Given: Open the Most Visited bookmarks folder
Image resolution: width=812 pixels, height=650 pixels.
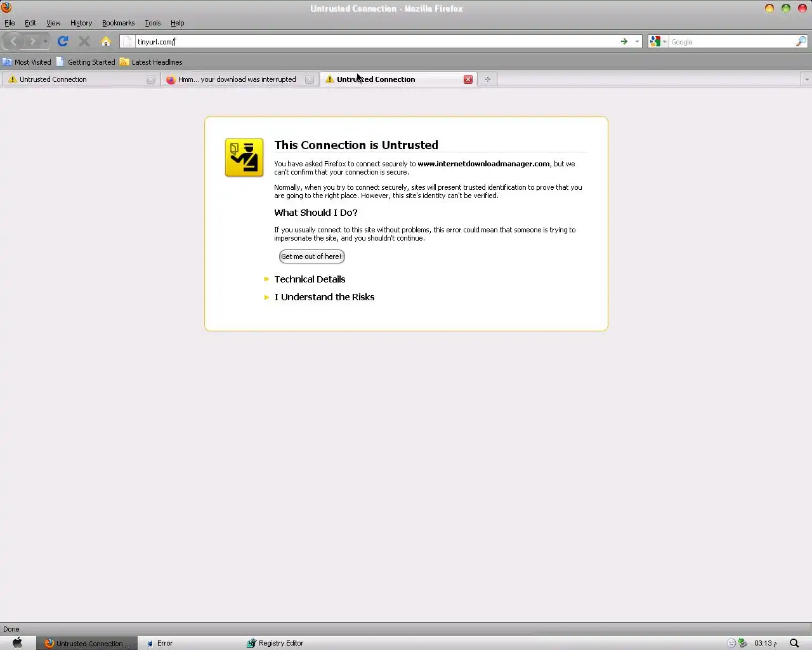Looking at the screenshot, I should pyautogui.click(x=27, y=62).
